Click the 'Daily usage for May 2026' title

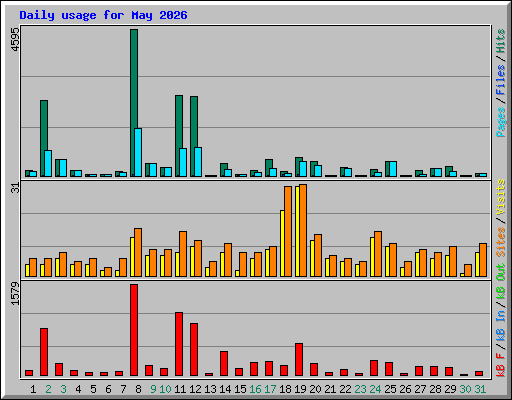point(103,15)
